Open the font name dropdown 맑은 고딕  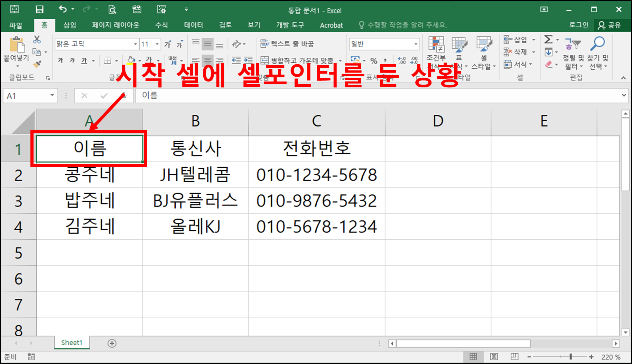point(136,44)
